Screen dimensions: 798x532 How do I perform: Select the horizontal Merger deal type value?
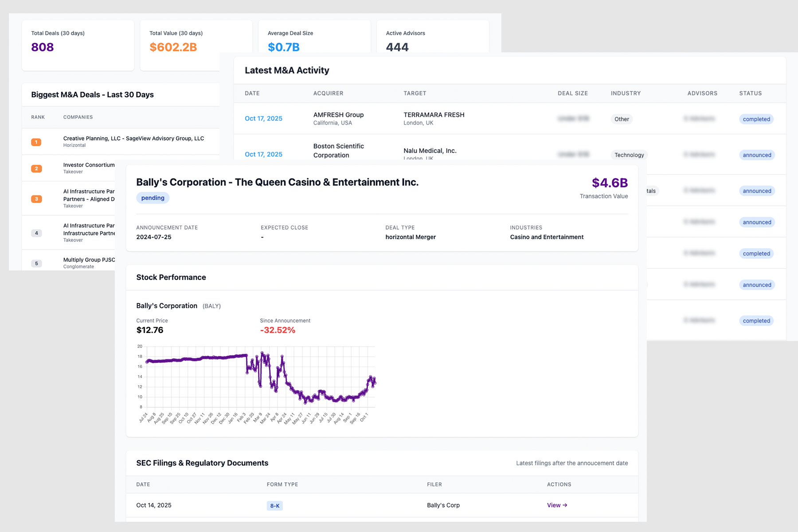[x=410, y=237]
